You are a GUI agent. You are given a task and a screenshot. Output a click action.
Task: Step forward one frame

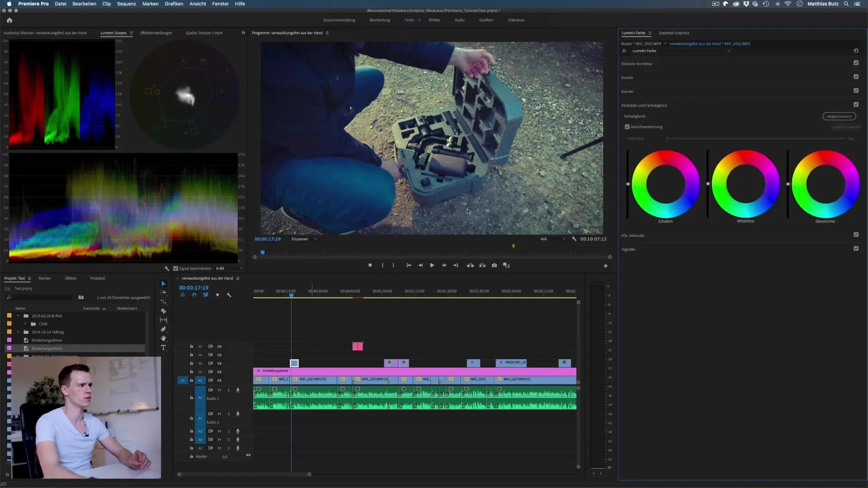[444, 265]
